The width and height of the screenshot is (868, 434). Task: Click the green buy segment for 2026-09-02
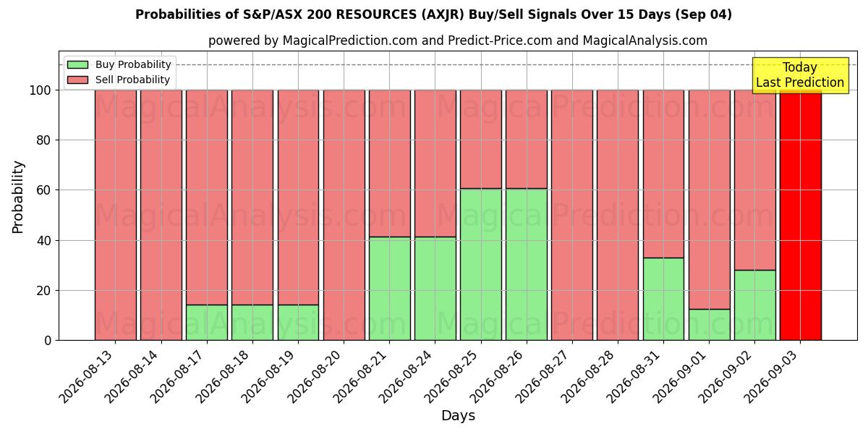pos(754,305)
